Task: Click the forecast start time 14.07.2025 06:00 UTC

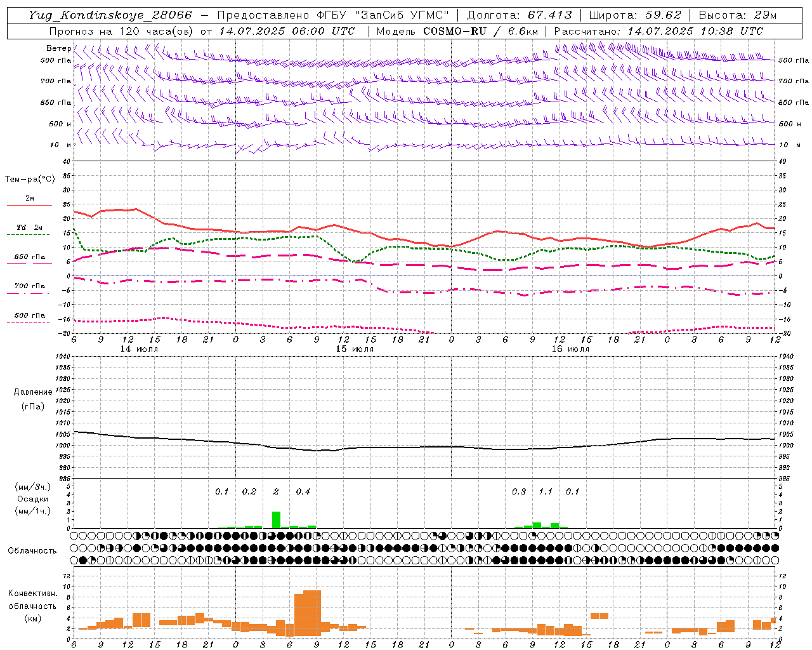Action: [x=287, y=31]
